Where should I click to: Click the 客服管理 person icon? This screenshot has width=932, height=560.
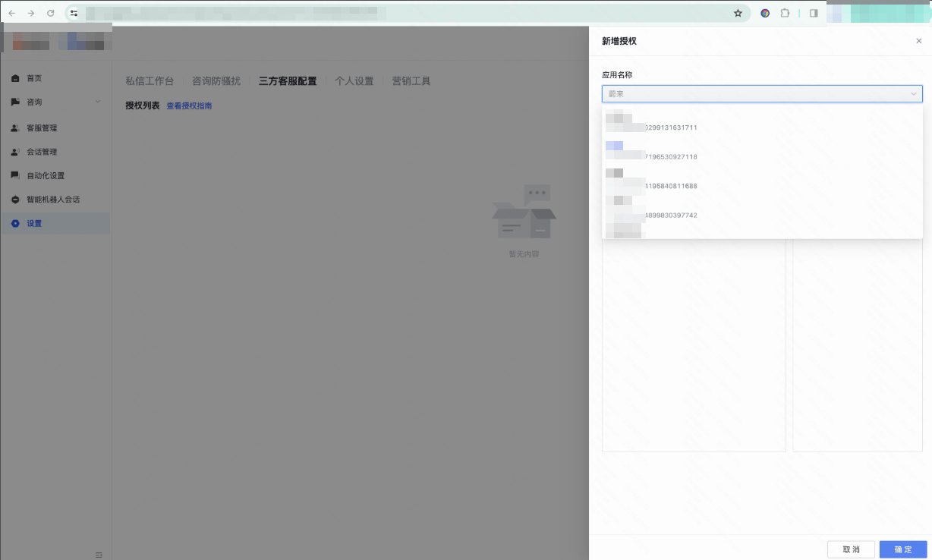click(x=15, y=128)
